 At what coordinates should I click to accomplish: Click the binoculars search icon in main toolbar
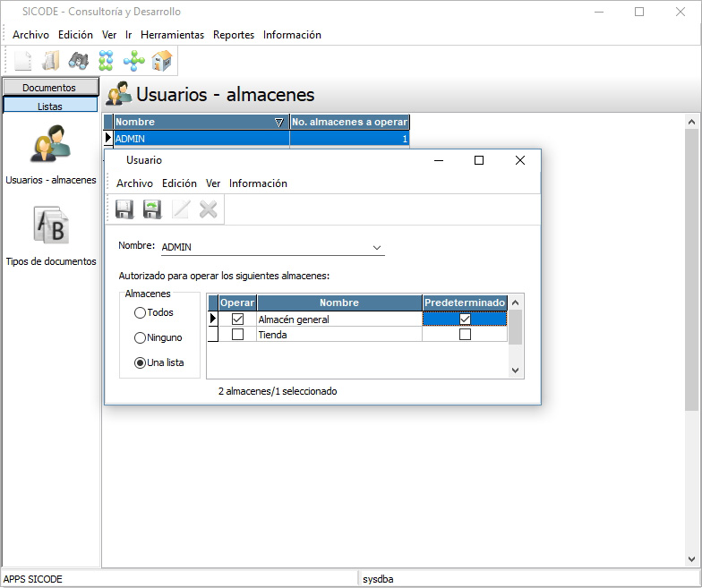click(78, 61)
